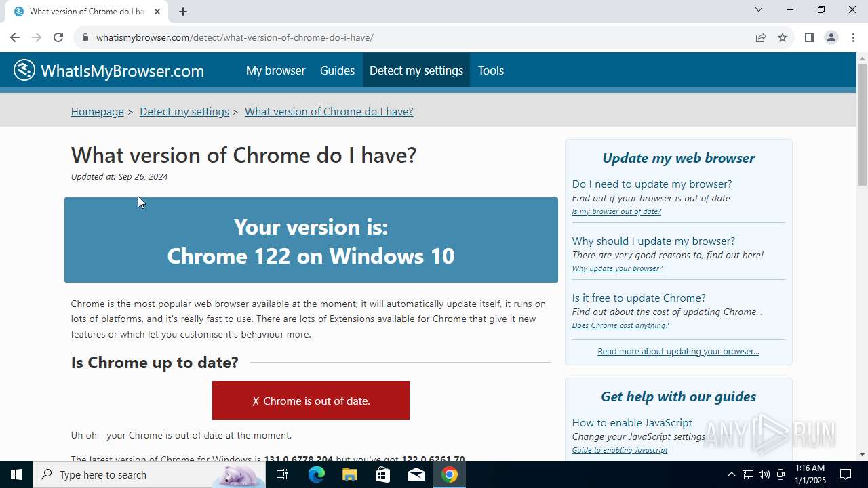Click the 'Your version is: Chrome 122' banner

click(311, 240)
